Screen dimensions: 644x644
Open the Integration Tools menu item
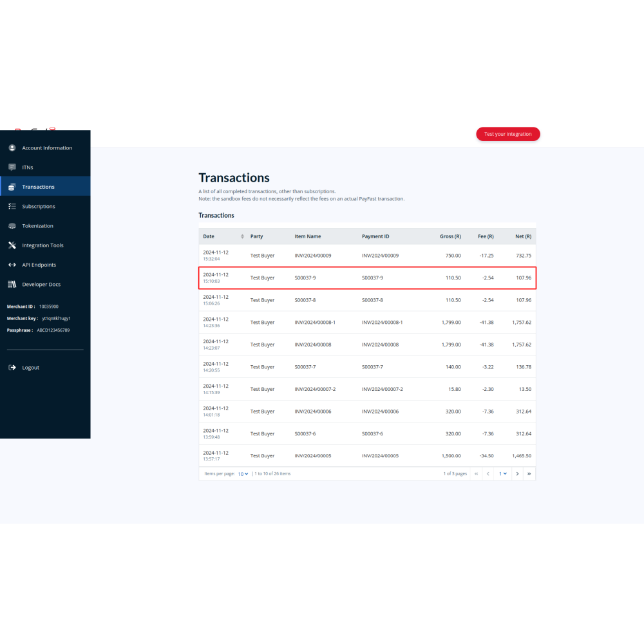[45, 245]
